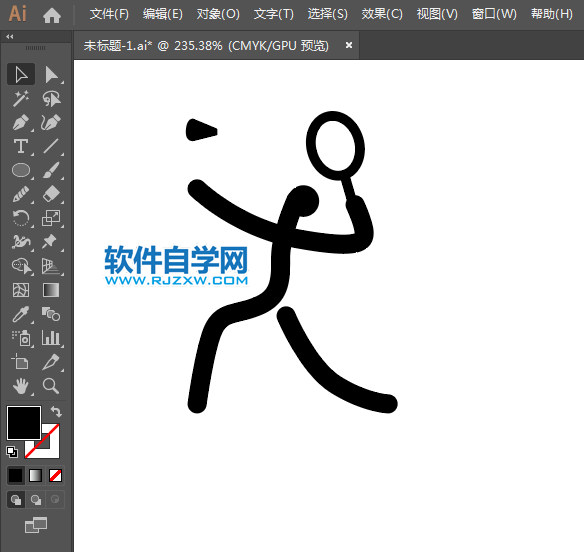Select the Warp/Width tool
This screenshot has width=584, height=552.
pos(21,242)
